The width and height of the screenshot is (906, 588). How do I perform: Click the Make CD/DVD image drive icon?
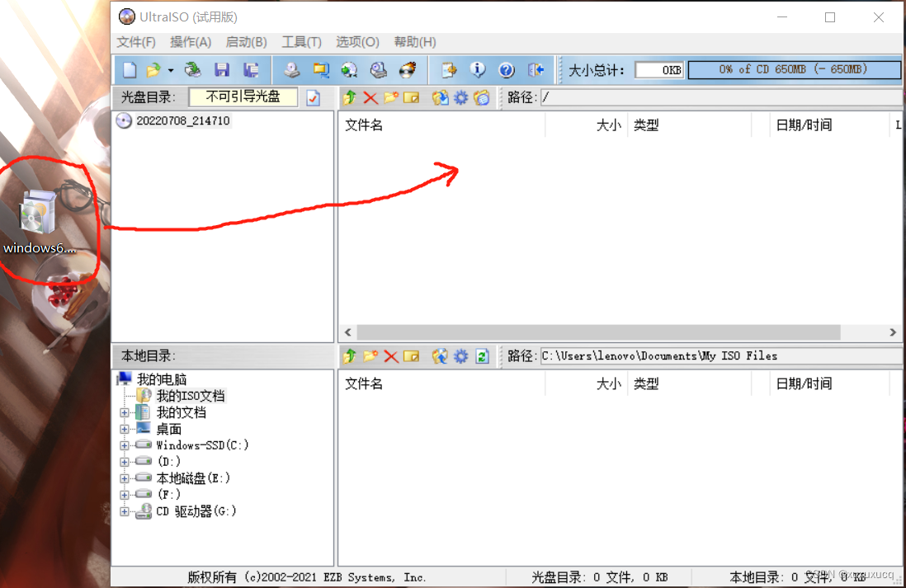point(292,70)
